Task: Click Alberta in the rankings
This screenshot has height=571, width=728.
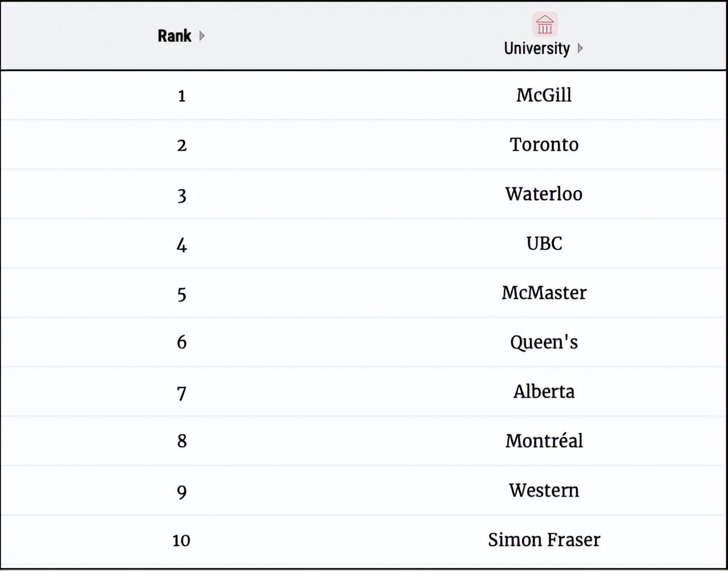Action: click(544, 392)
